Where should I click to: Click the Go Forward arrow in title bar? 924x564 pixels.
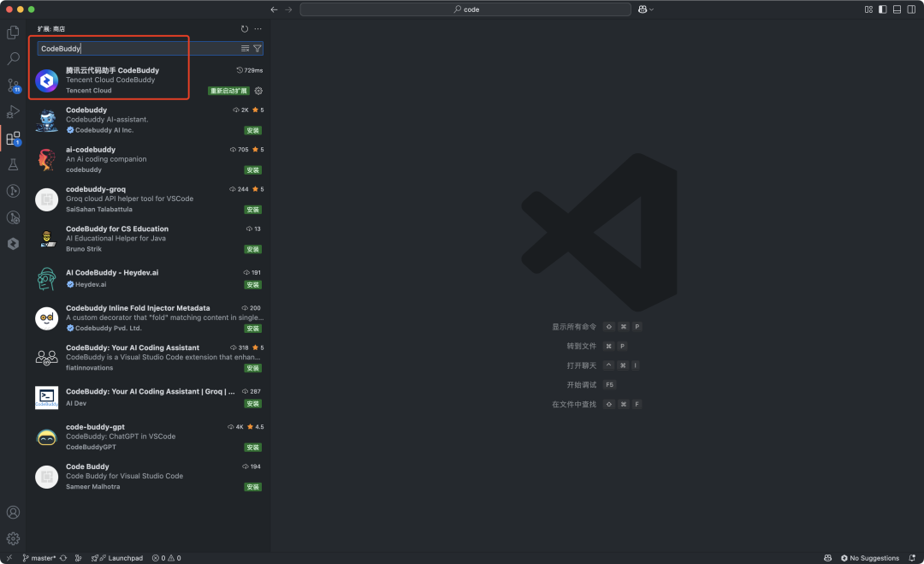click(288, 9)
